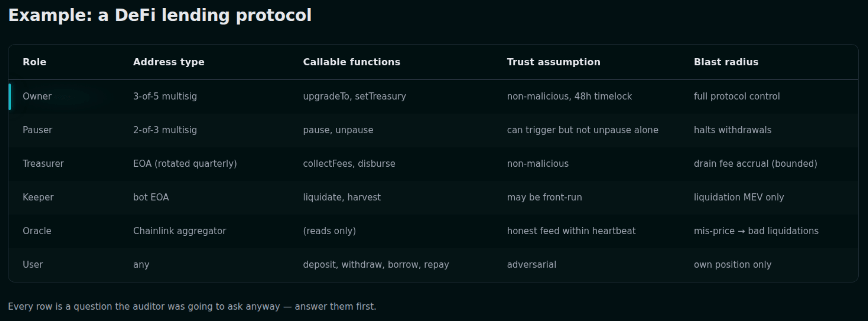Select the Pauser role row
This screenshot has height=321, width=868.
(433, 130)
